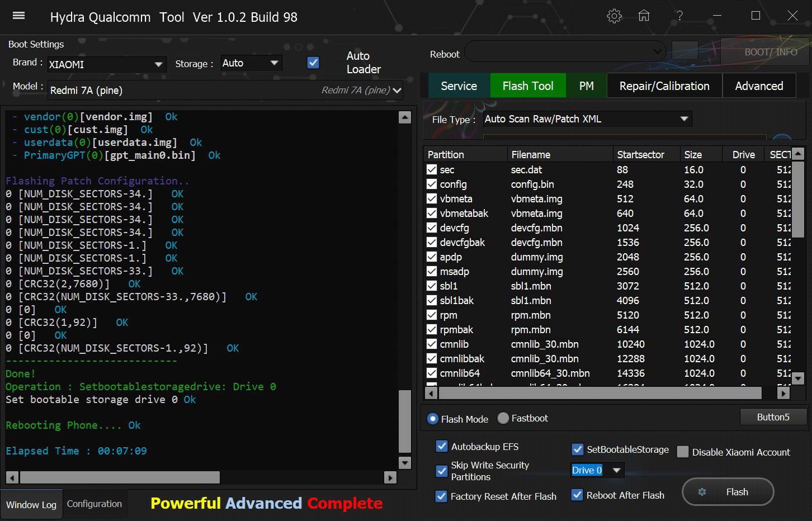The height and width of the screenshot is (521, 812).
Task: Click log horizontal scrollbar thumb
Action: click(120, 477)
